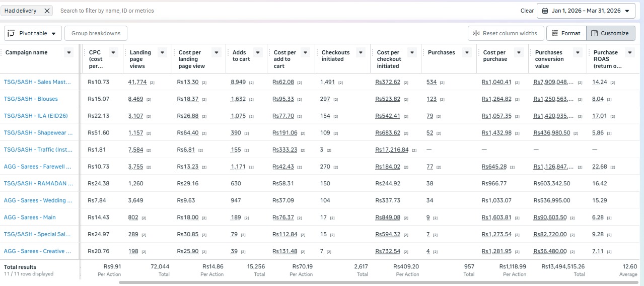Open Cost per landing page view column menu
The image size is (644, 286).
click(217, 52)
